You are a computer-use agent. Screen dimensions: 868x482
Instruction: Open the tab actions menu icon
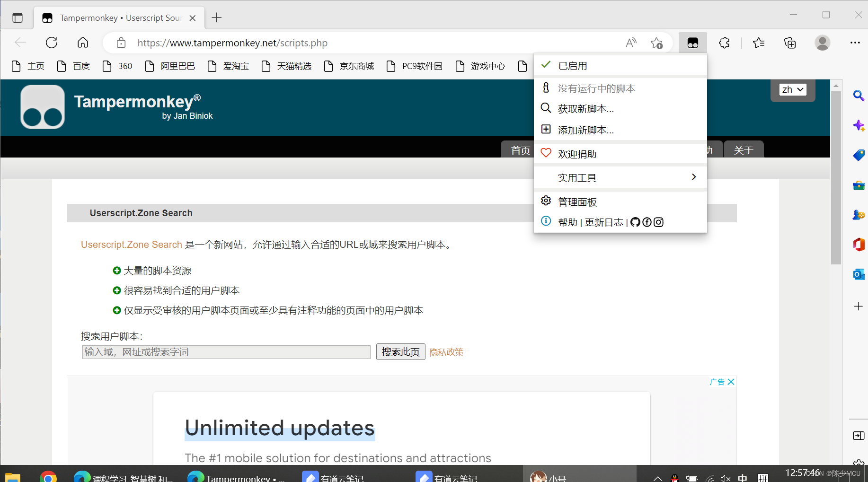18,18
